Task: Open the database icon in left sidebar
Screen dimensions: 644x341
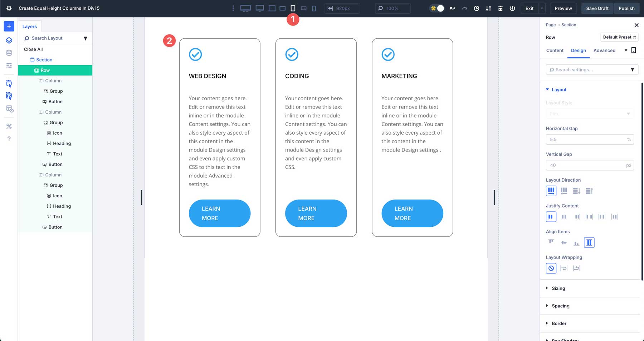Action: [x=9, y=53]
